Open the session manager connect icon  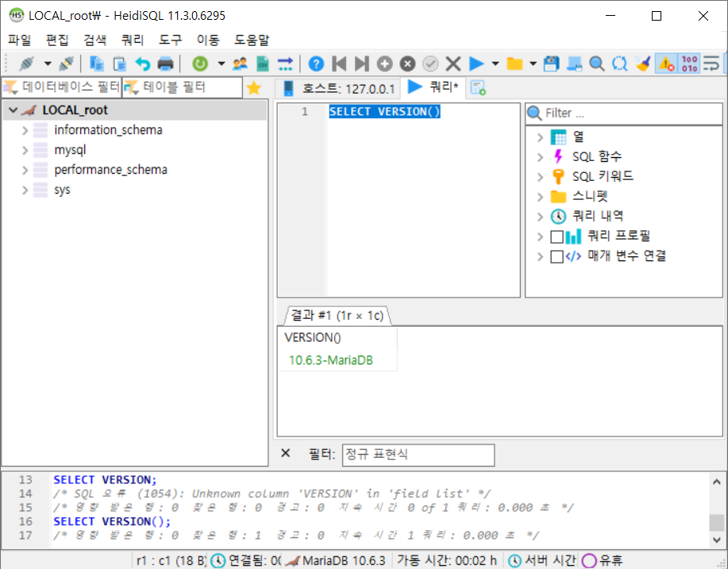point(26,63)
